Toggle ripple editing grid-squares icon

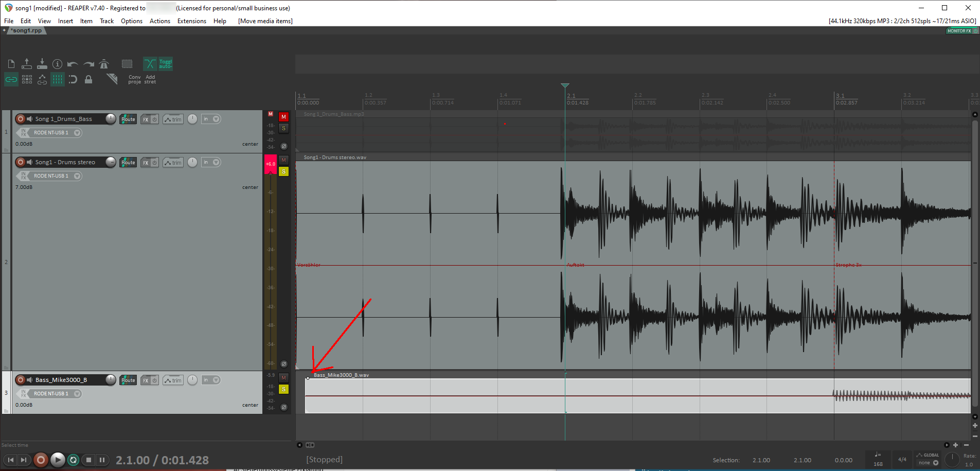coord(27,79)
